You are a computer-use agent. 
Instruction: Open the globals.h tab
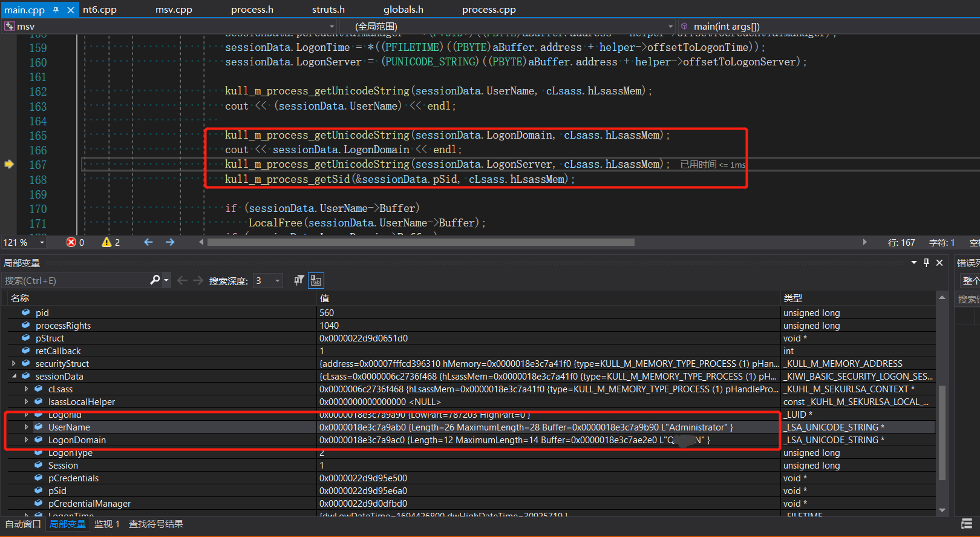coord(403,10)
